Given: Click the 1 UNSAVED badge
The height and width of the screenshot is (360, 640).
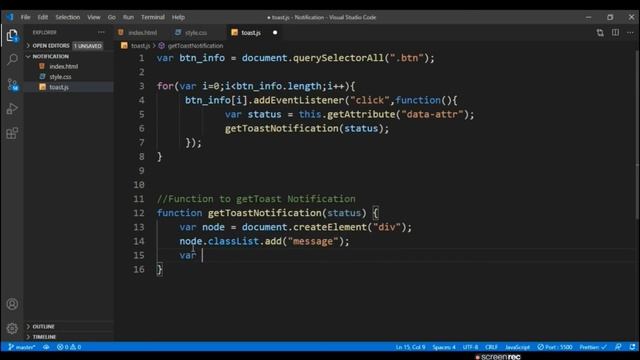Looking at the screenshot, I should click(x=88, y=46).
